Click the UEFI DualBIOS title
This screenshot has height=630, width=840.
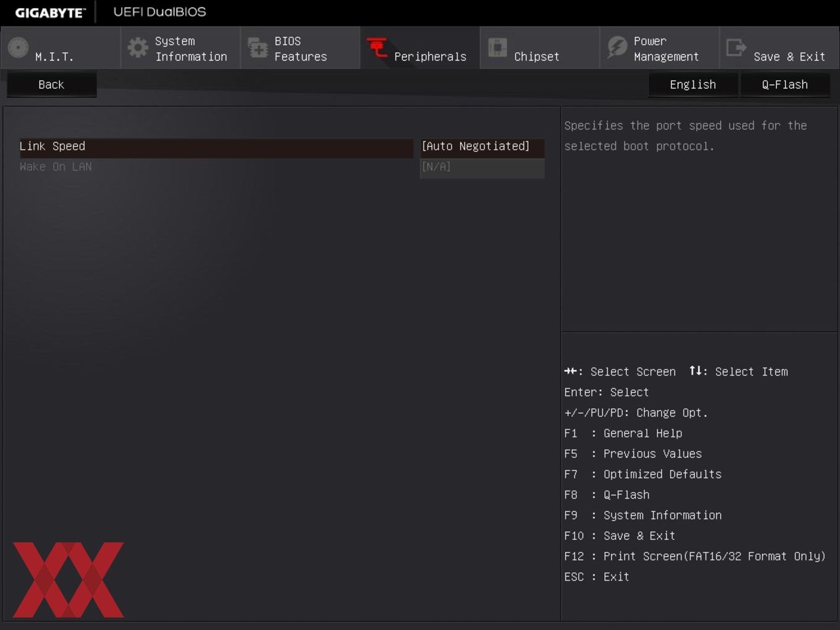pos(160,12)
